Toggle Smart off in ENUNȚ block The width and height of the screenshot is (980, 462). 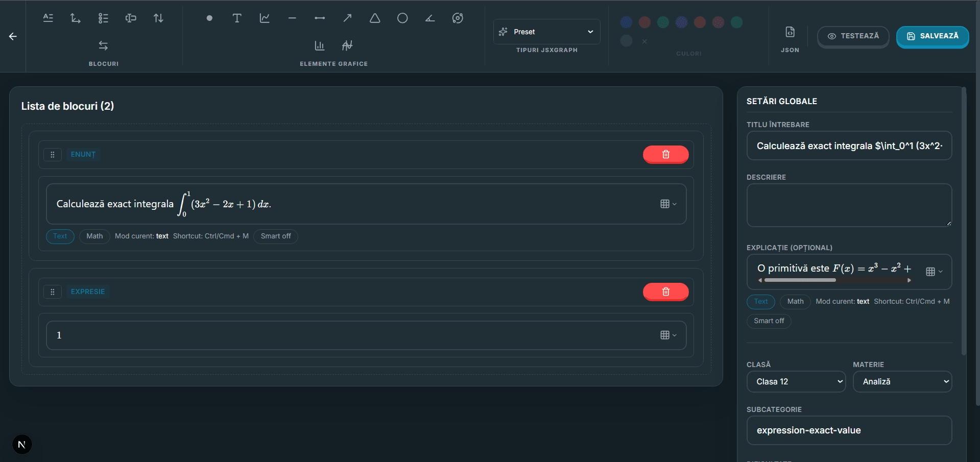276,236
